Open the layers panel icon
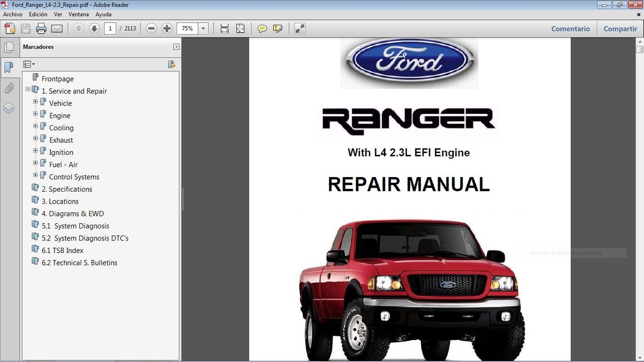This screenshot has height=362, width=644. pyautogui.click(x=9, y=108)
